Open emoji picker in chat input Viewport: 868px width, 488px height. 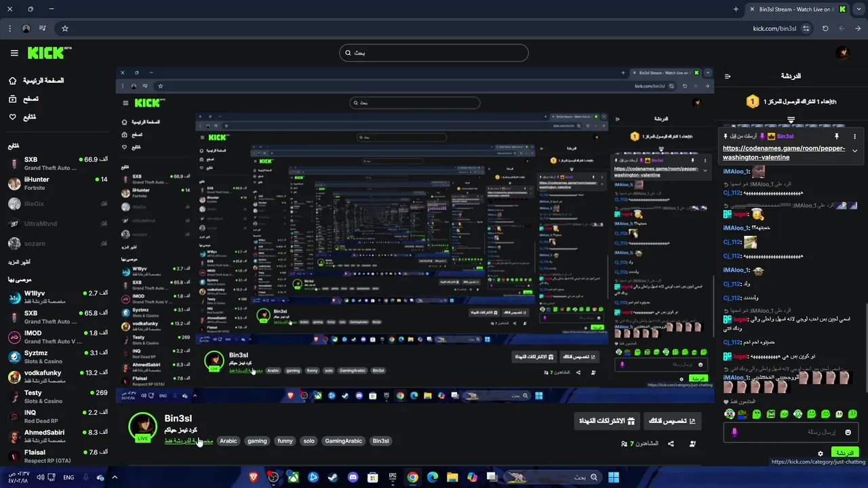(848, 432)
